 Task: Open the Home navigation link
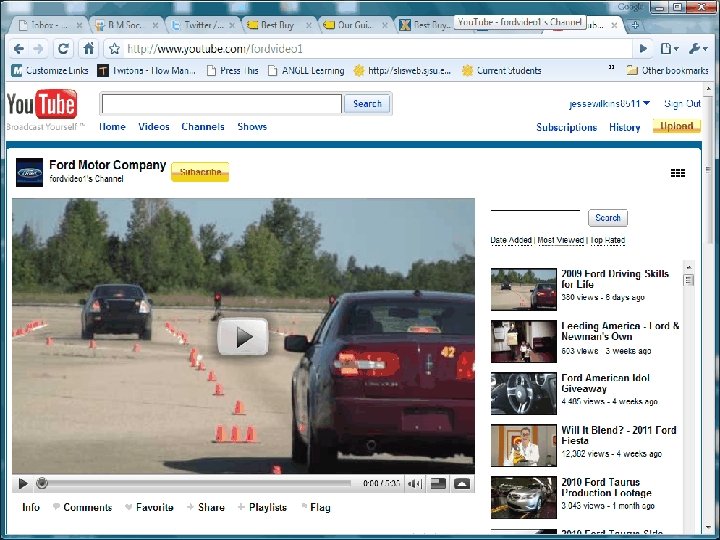coord(112,127)
